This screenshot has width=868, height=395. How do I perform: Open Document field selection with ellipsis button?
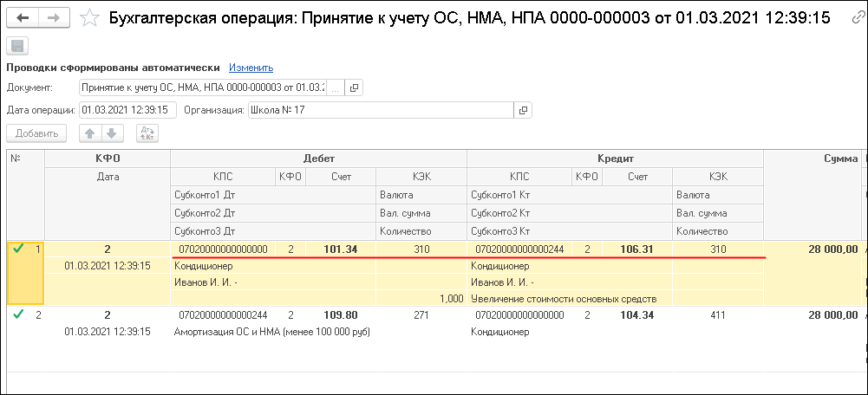[x=335, y=87]
